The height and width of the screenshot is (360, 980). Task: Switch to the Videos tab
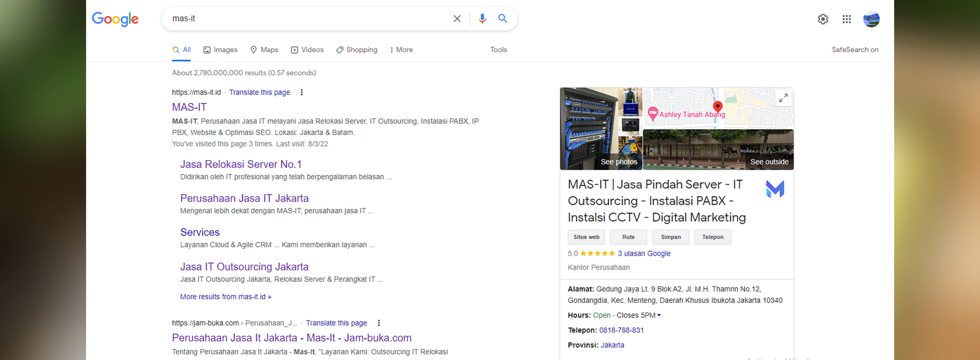[x=307, y=50]
